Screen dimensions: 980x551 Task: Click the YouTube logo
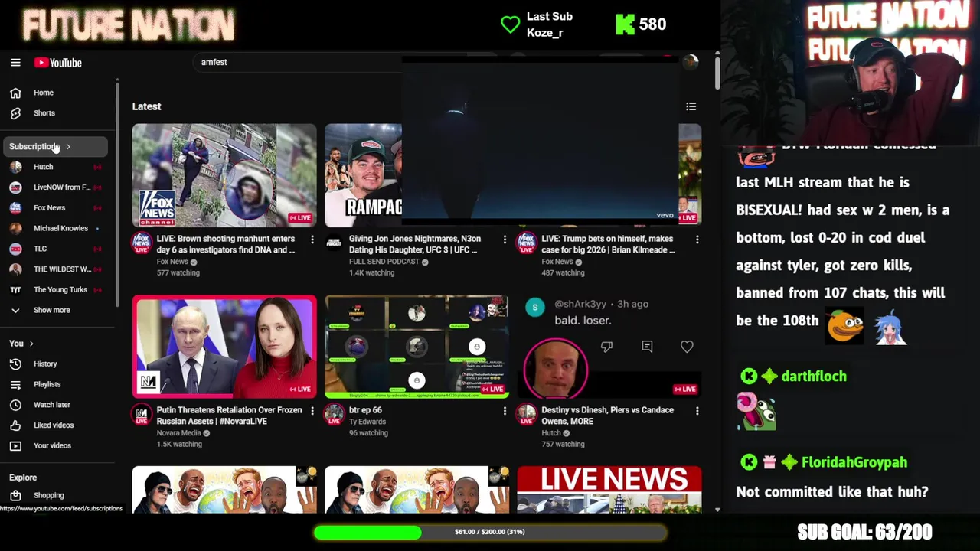coord(57,63)
